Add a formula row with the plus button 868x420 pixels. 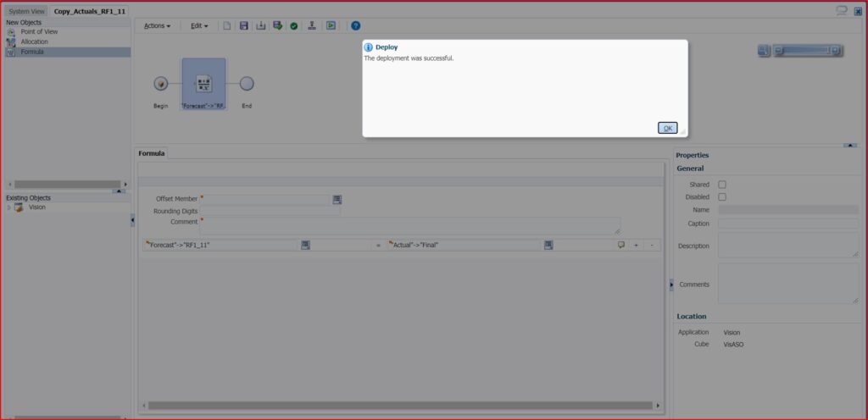(x=636, y=245)
